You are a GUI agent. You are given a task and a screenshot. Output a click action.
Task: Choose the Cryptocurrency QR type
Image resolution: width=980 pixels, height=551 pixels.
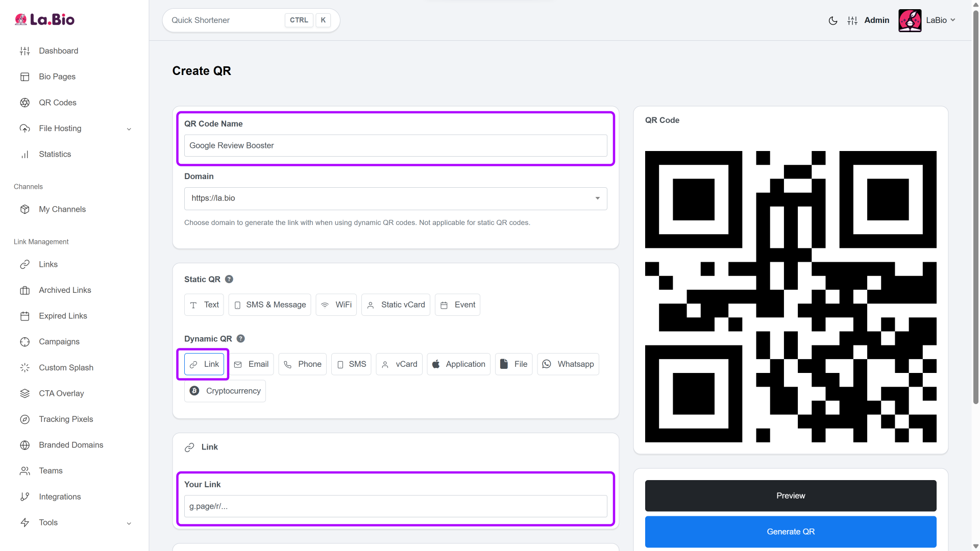point(225,391)
